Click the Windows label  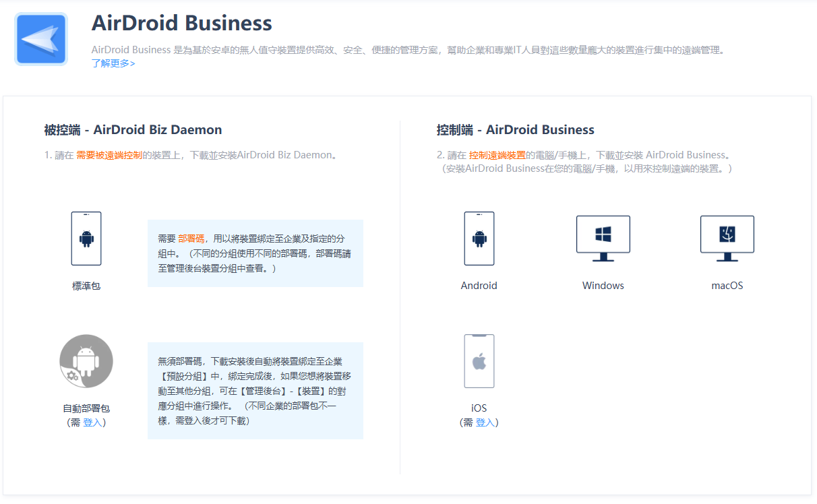[603, 286]
